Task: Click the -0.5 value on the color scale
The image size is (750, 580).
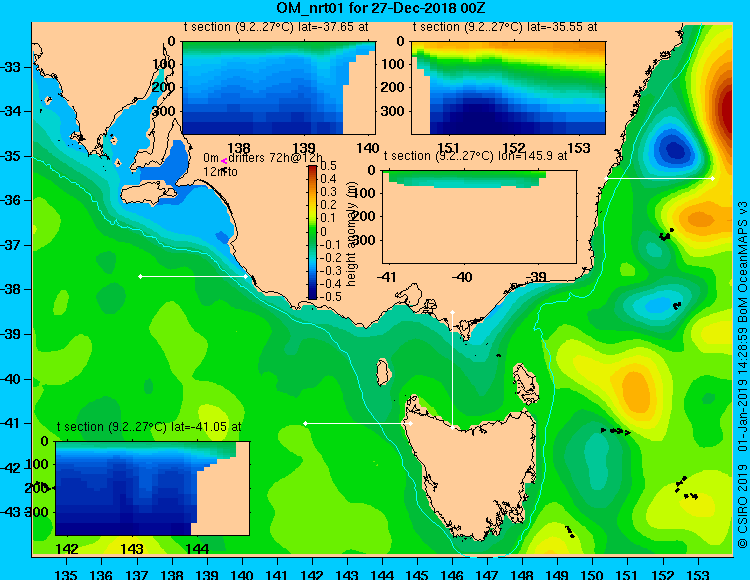Action: (x=331, y=296)
